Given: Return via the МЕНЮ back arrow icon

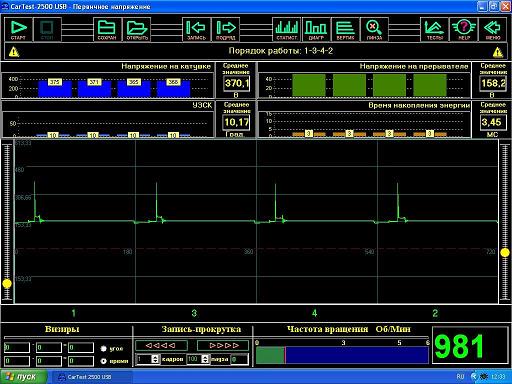Looking at the screenshot, I should point(493,29).
